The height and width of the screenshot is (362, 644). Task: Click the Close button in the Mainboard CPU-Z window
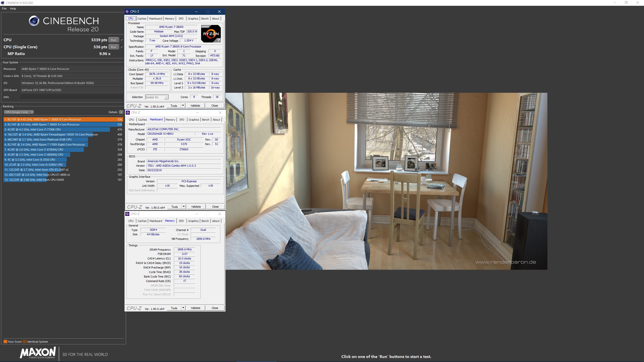(x=215, y=207)
